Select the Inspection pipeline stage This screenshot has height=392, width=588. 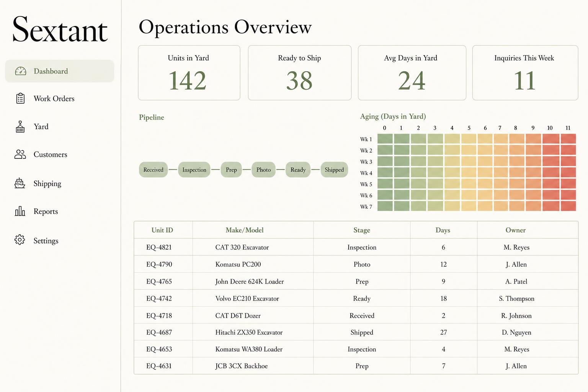tap(194, 170)
